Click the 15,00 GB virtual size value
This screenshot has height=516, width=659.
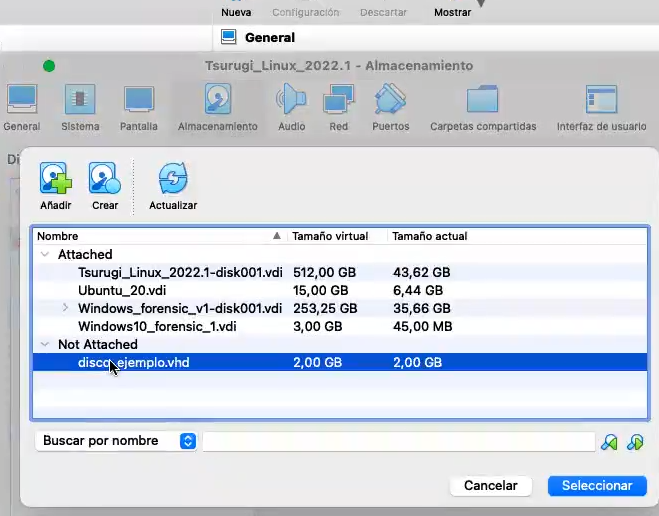tap(321, 290)
